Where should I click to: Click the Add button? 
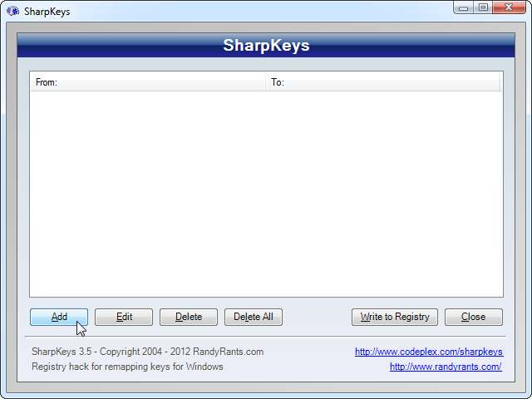point(59,317)
